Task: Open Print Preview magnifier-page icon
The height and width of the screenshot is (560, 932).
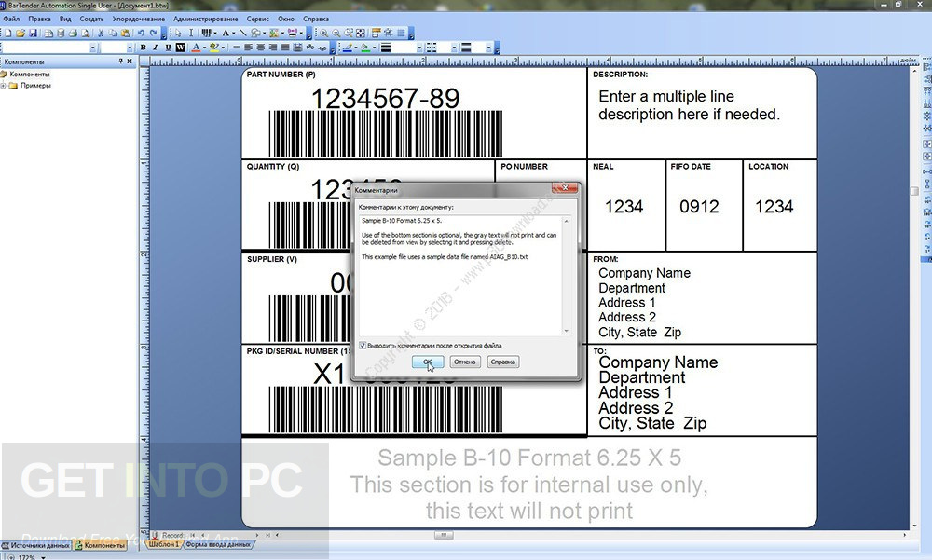Action: 85,34
